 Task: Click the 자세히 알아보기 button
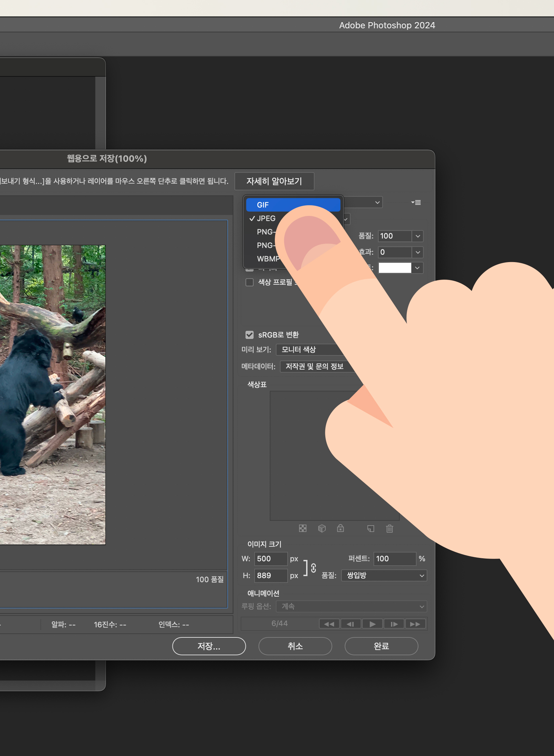(x=274, y=181)
